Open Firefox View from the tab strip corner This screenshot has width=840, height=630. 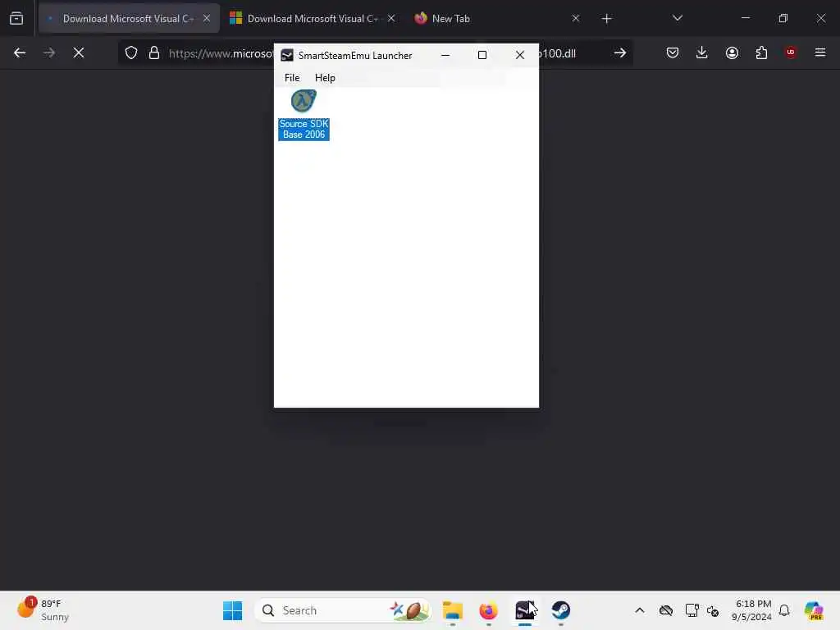(x=16, y=18)
